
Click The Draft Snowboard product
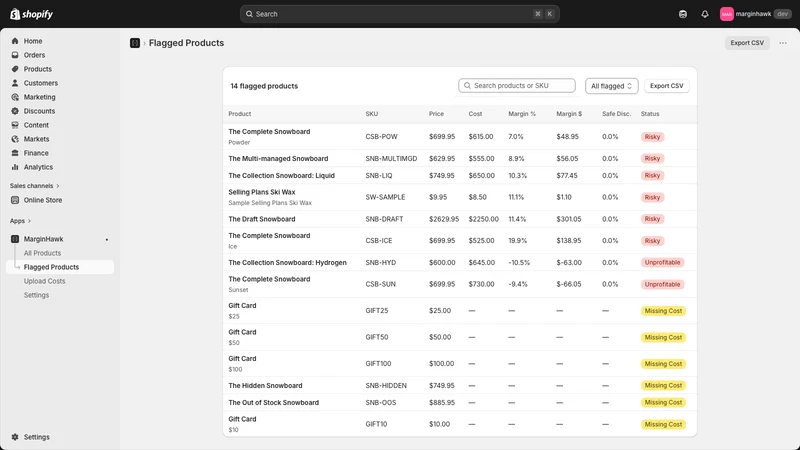click(262, 219)
